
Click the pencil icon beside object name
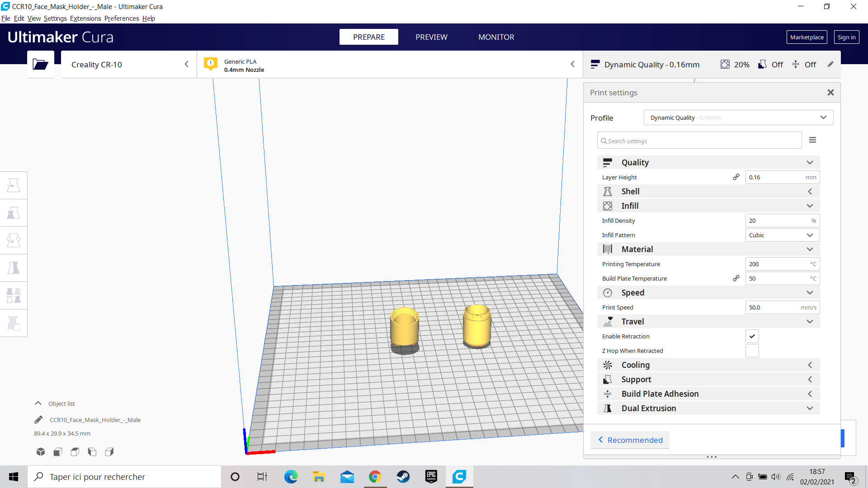[38, 420]
